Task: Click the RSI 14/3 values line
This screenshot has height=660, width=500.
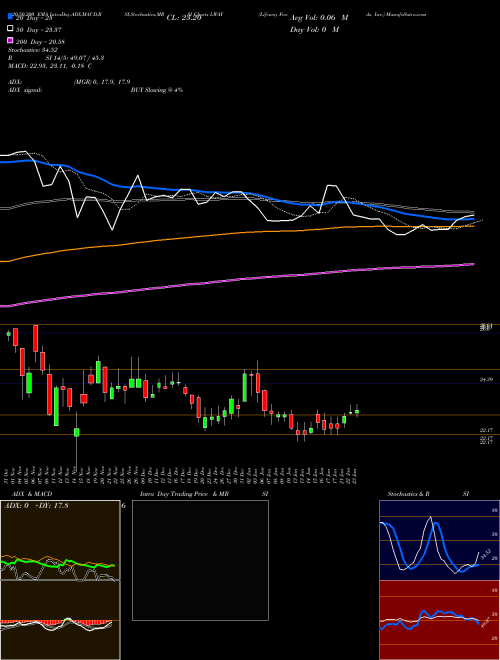Action: (x=56, y=58)
